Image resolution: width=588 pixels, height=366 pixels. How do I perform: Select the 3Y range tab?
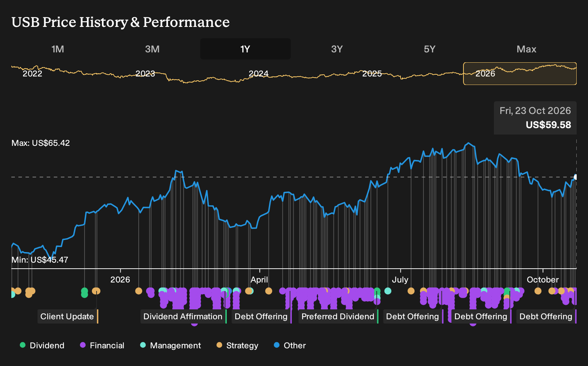337,49
